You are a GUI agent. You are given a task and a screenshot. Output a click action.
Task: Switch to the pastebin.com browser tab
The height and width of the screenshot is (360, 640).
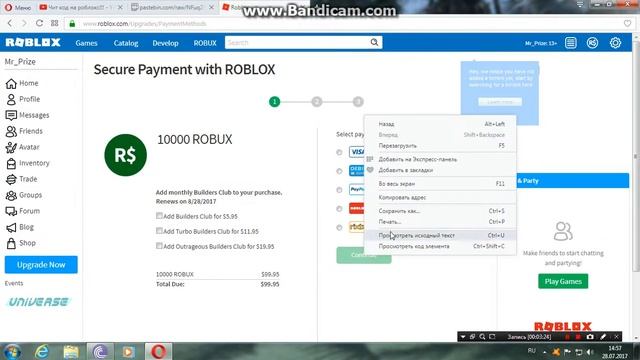172,7
